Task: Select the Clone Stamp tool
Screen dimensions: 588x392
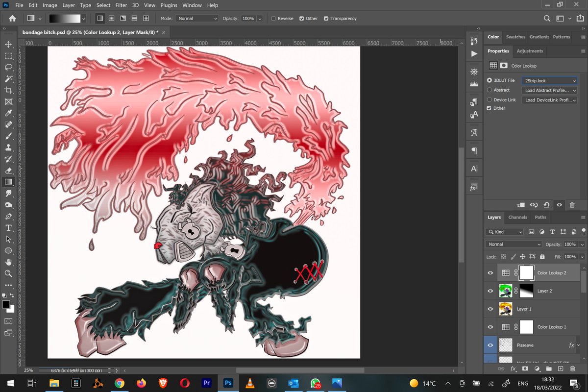Action: click(x=8, y=147)
